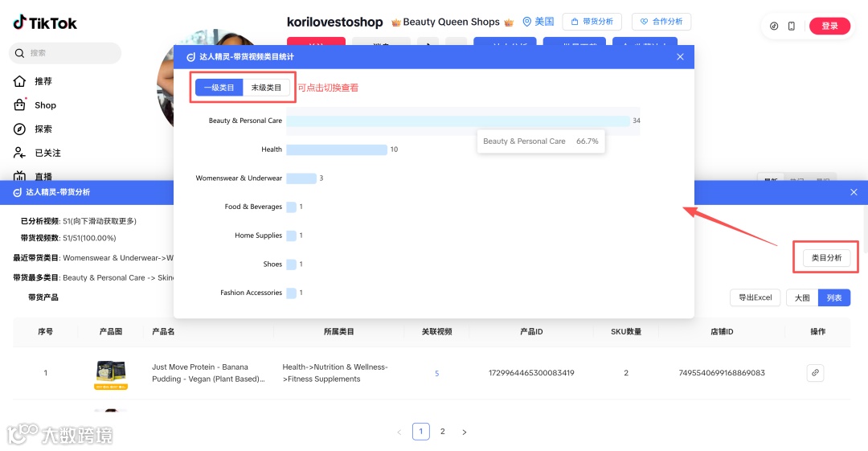This screenshot has height=451, width=868.
Task: Click the mobile phone icon in header
Action: click(792, 26)
